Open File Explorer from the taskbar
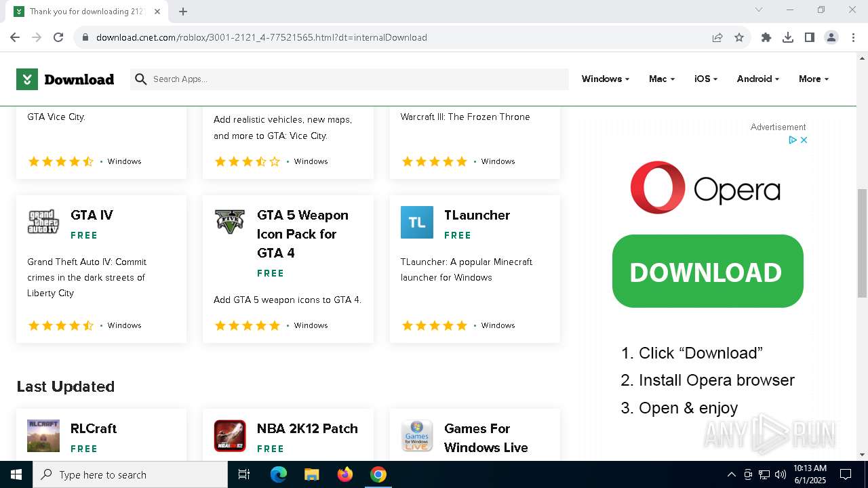The image size is (868, 488). 311,474
